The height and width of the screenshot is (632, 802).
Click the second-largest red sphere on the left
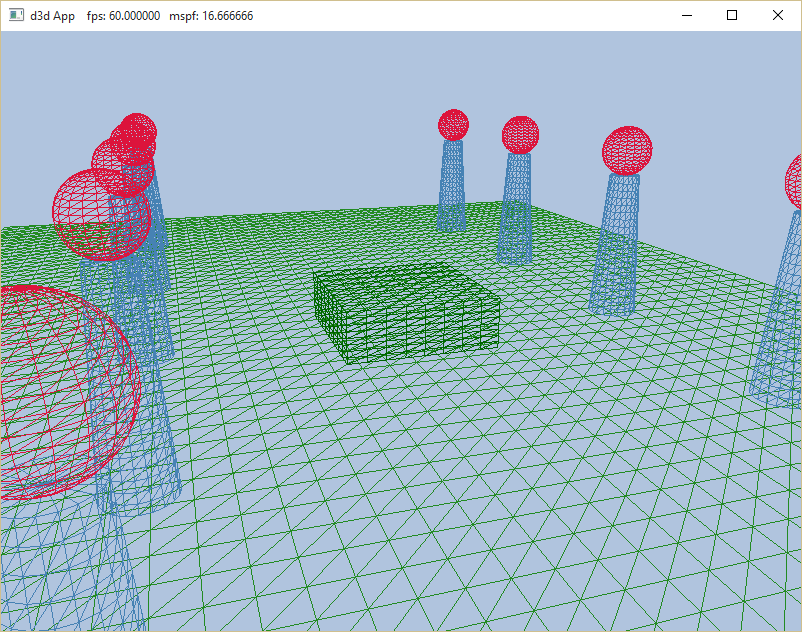[98, 212]
